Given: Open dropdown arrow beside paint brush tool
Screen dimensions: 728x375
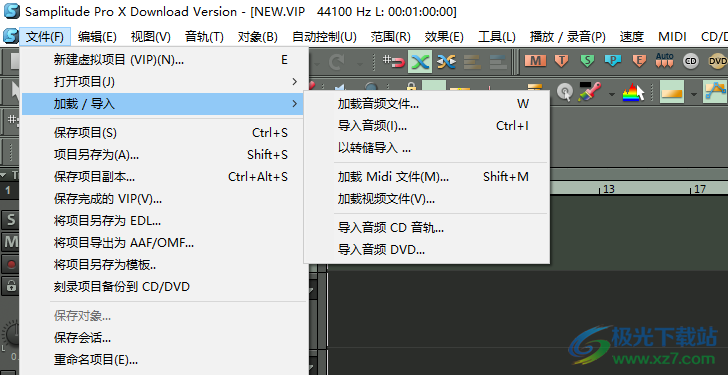Looking at the screenshot, I should click(612, 94).
